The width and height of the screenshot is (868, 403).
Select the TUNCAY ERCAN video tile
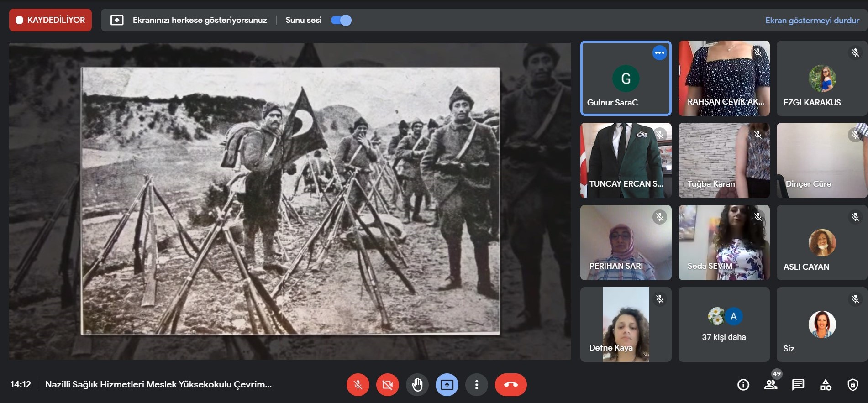(x=626, y=160)
